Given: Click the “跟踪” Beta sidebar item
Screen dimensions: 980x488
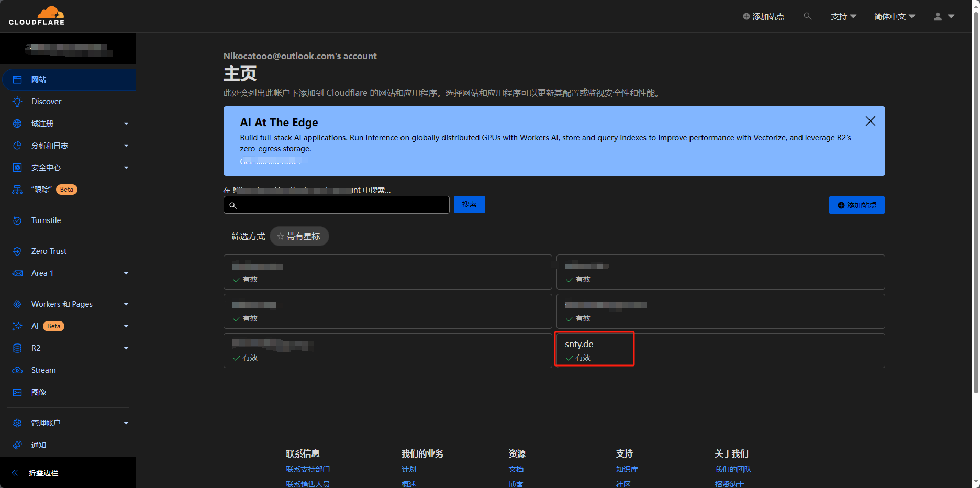Looking at the screenshot, I should tap(68, 190).
